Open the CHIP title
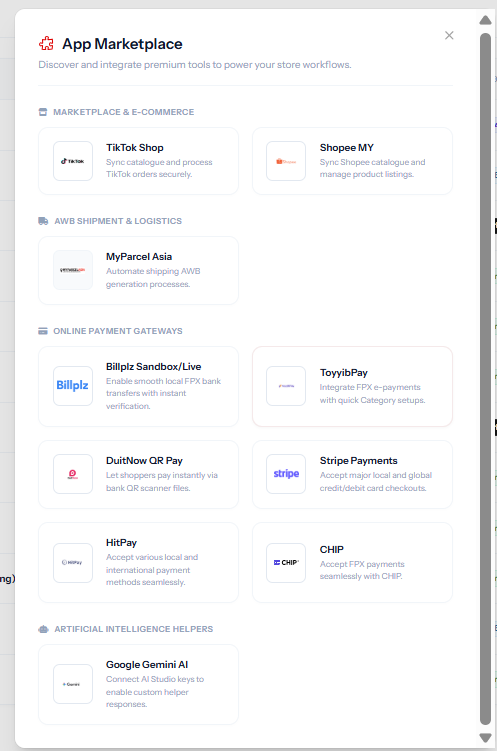The width and height of the screenshot is (497, 751). (332, 549)
